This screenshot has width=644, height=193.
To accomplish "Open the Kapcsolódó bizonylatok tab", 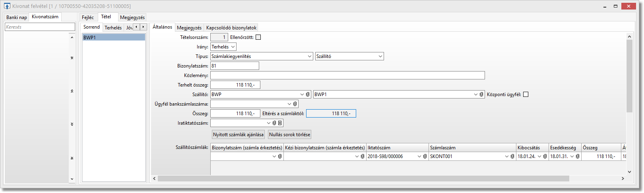I will (231, 28).
